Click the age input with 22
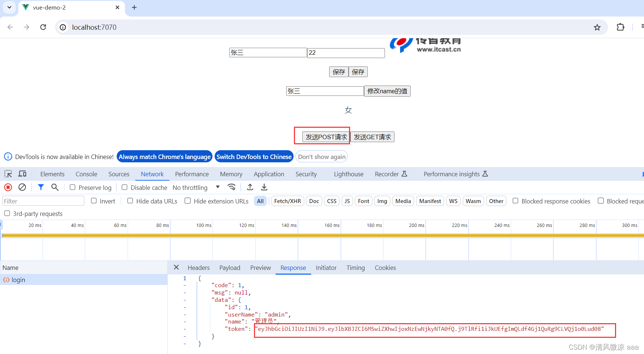The height and width of the screenshot is (354, 644). [346, 53]
